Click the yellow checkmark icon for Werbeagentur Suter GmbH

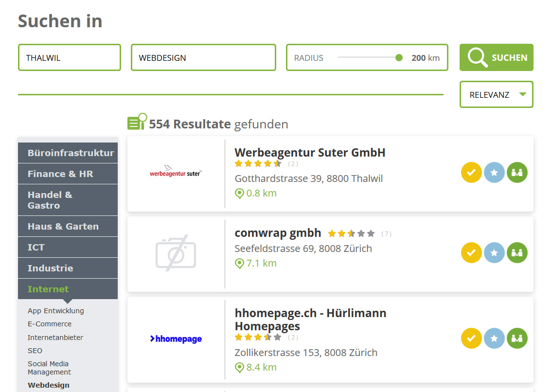click(471, 173)
